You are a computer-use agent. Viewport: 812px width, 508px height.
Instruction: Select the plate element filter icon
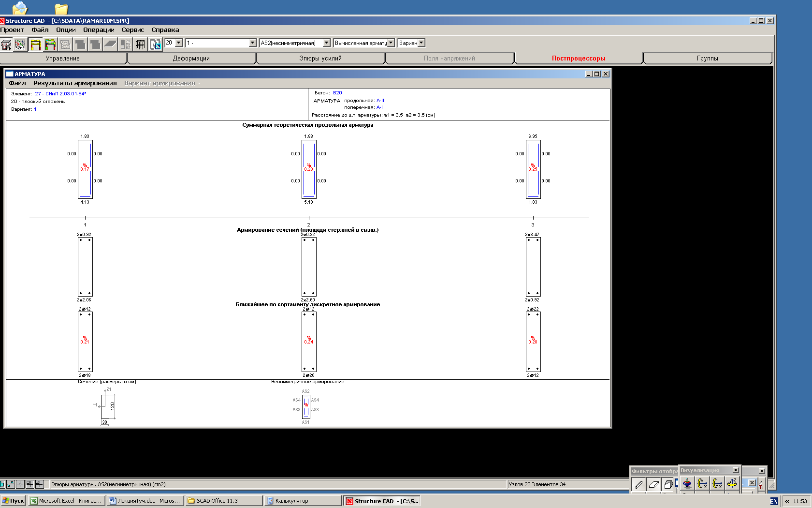tap(653, 484)
